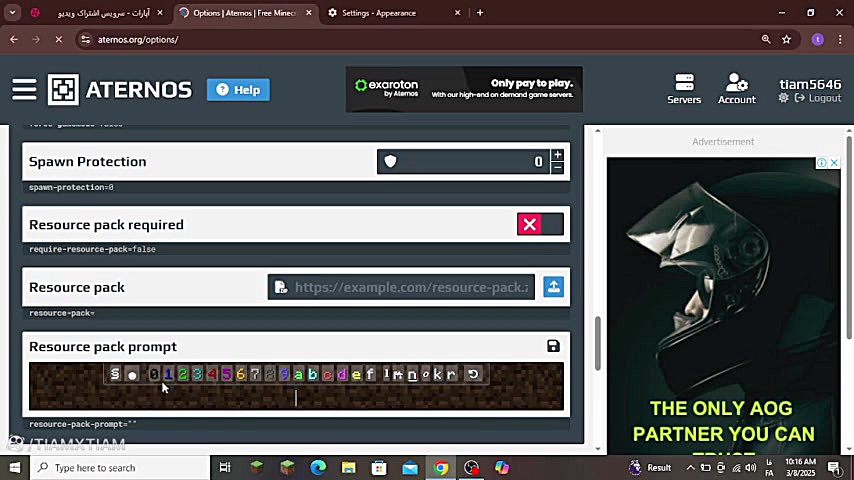The image size is (854, 480).
Task: Pick light green color code a
Action: point(298,374)
